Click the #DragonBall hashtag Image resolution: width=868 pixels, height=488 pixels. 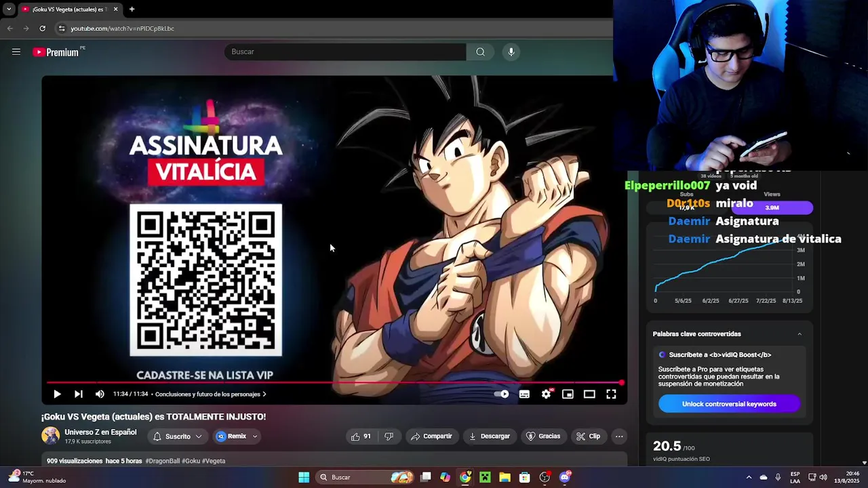[x=163, y=461]
